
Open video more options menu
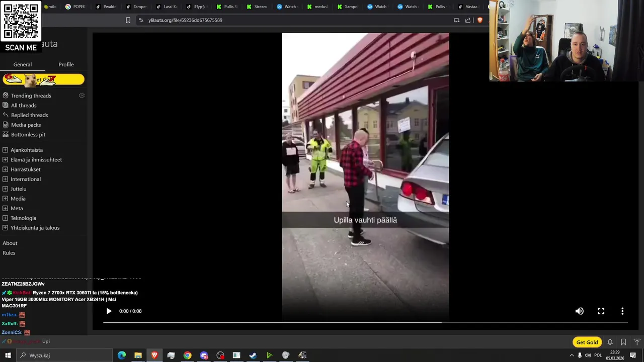point(622,311)
